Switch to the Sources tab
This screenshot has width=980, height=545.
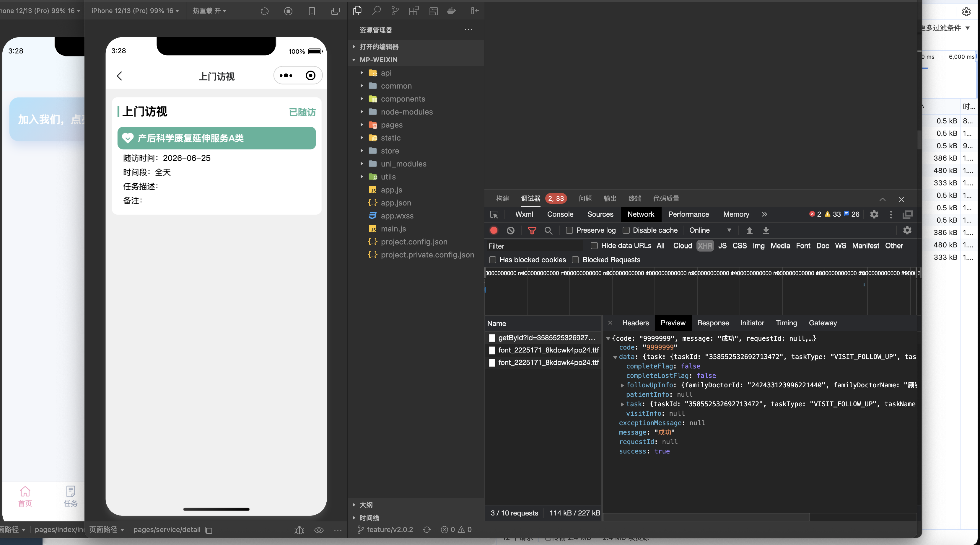click(600, 215)
